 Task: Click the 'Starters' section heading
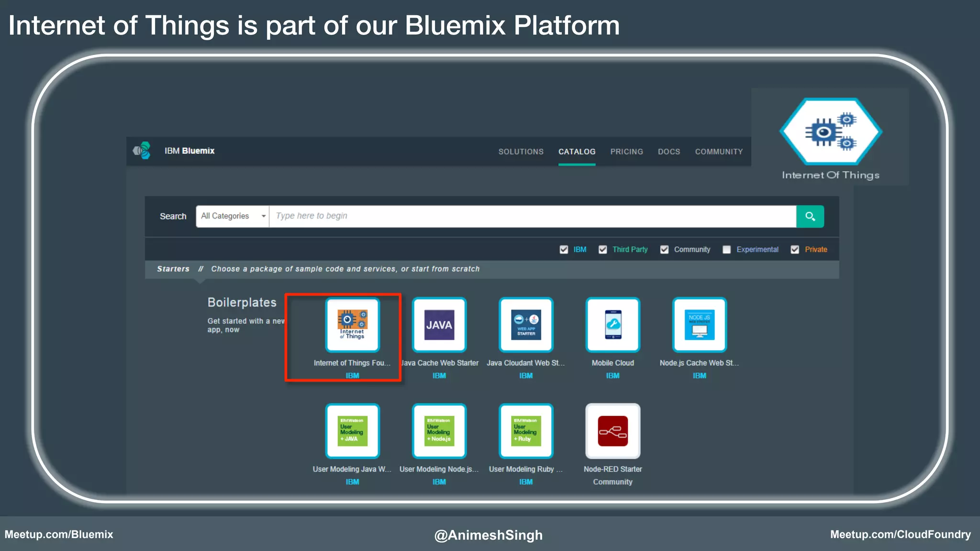point(173,269)
